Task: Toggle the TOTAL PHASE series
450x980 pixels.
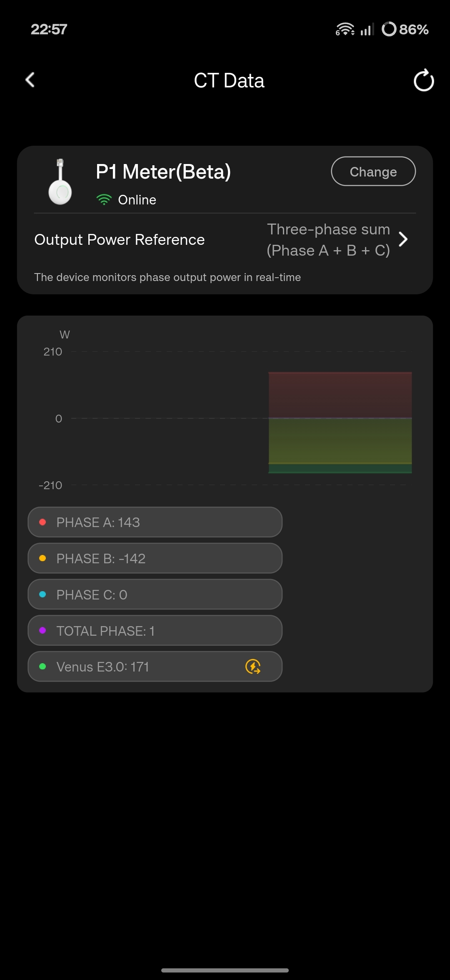Action: coord(155,631)
